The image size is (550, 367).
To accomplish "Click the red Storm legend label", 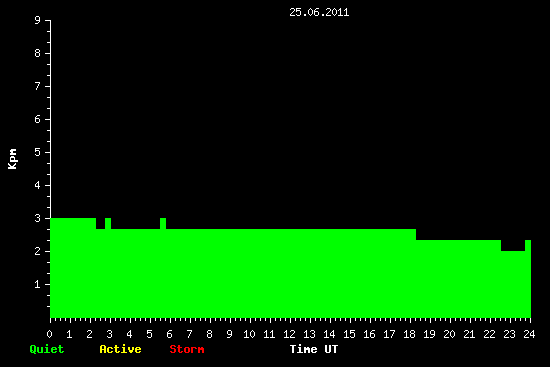I will (187, 349).
